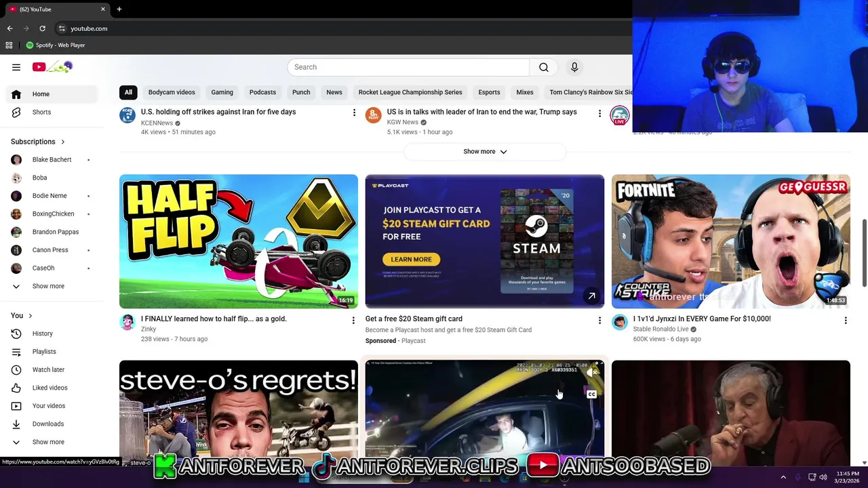
Task: Click the KGW News channel avatar
Action: pos(374,115)
